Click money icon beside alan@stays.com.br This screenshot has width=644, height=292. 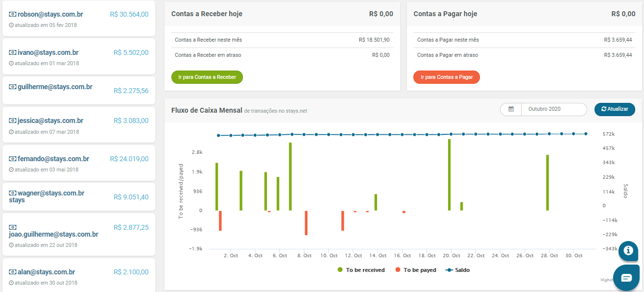click(x=13, y=272)
